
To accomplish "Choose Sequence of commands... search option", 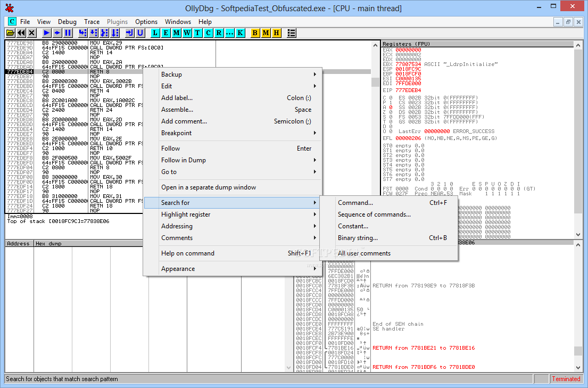I will tap(374, 214).
